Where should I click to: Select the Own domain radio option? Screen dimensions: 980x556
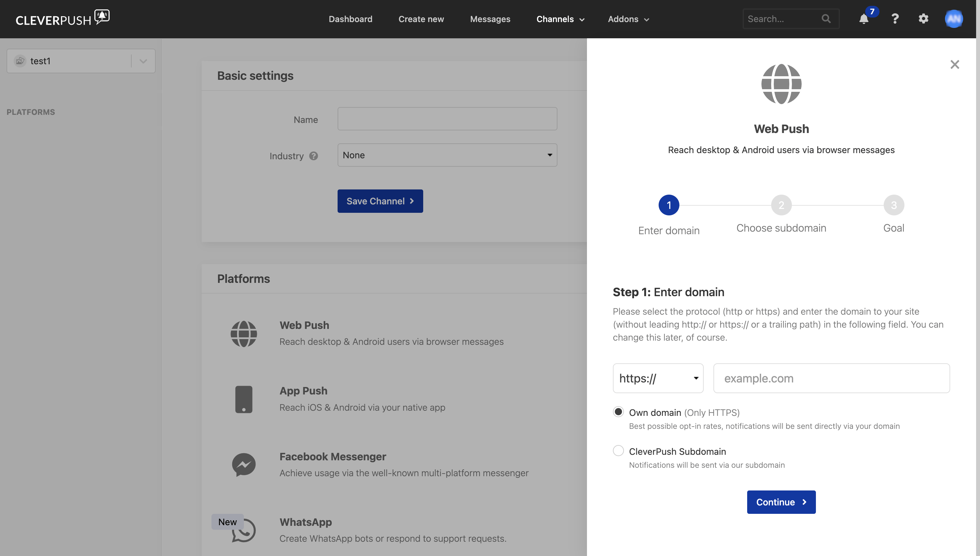pos(618,412)
